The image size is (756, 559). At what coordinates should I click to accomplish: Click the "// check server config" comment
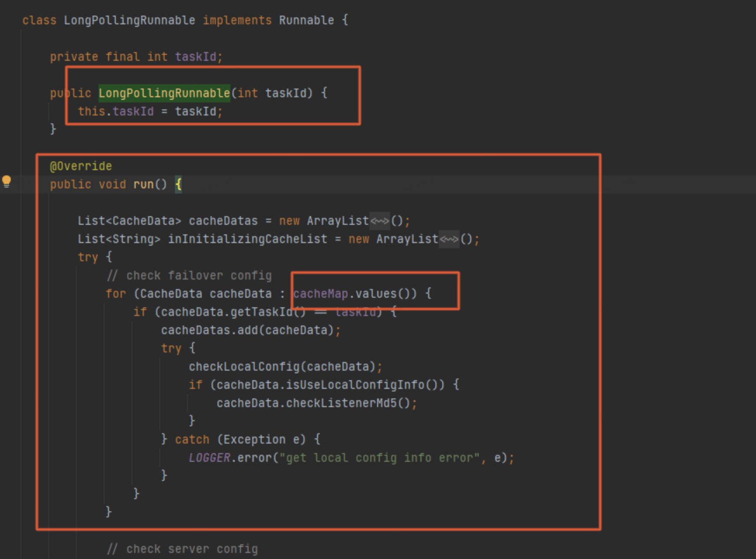tap(182, 549)
